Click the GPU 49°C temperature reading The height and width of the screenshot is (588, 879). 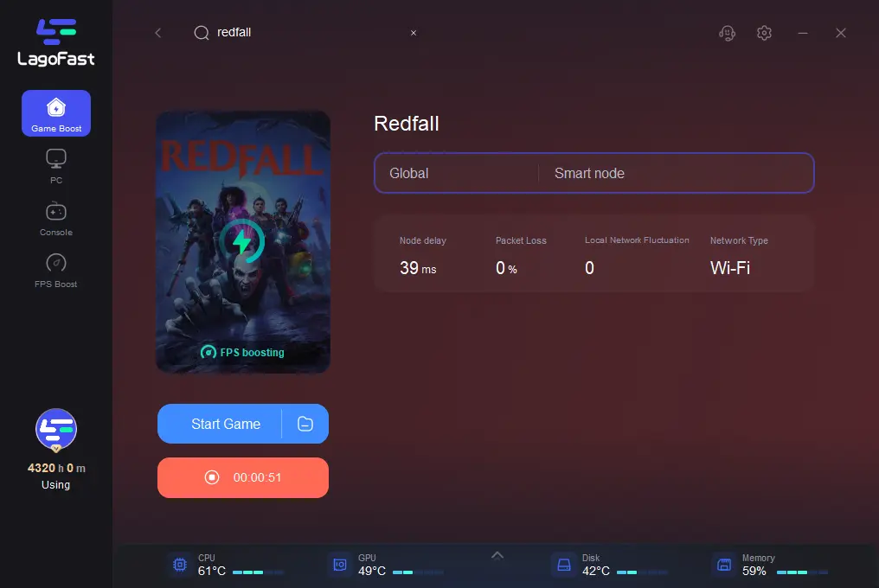(x=372, y=572)
